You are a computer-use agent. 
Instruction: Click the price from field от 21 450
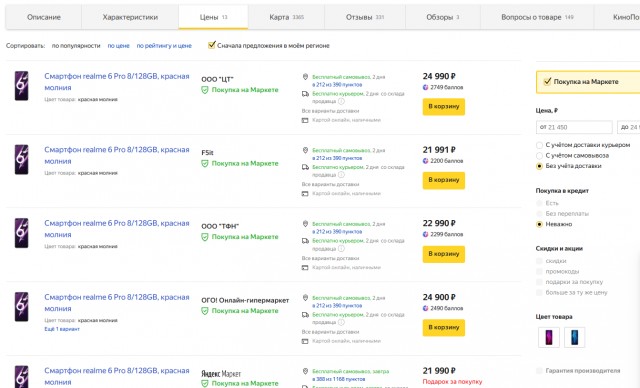(574, 127)
